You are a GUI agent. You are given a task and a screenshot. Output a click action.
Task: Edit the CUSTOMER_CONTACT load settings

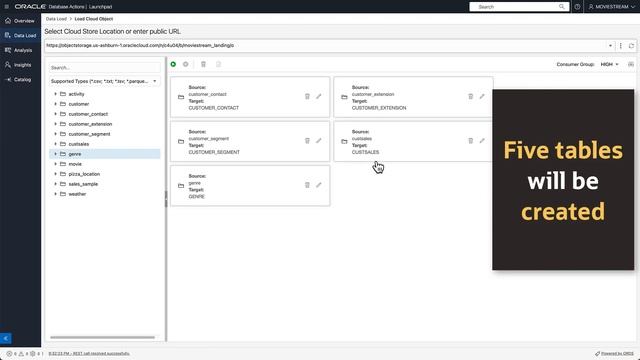pos(319,96)
